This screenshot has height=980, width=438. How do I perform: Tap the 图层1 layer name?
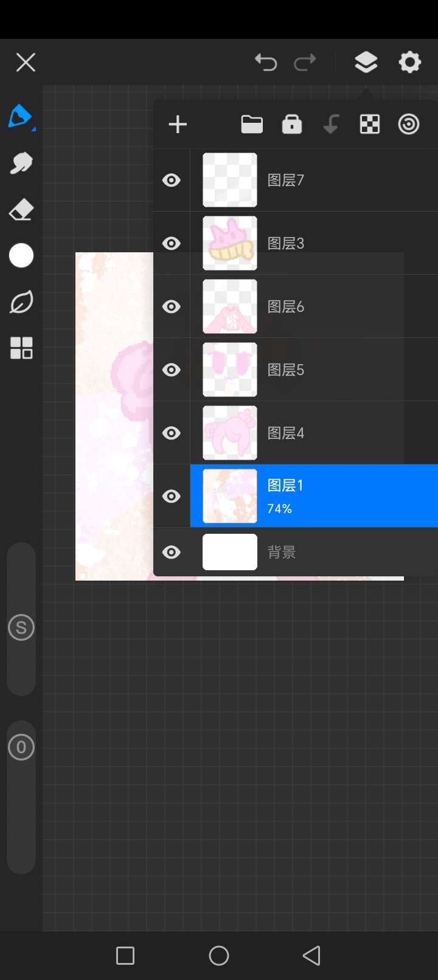pos(285,486)
